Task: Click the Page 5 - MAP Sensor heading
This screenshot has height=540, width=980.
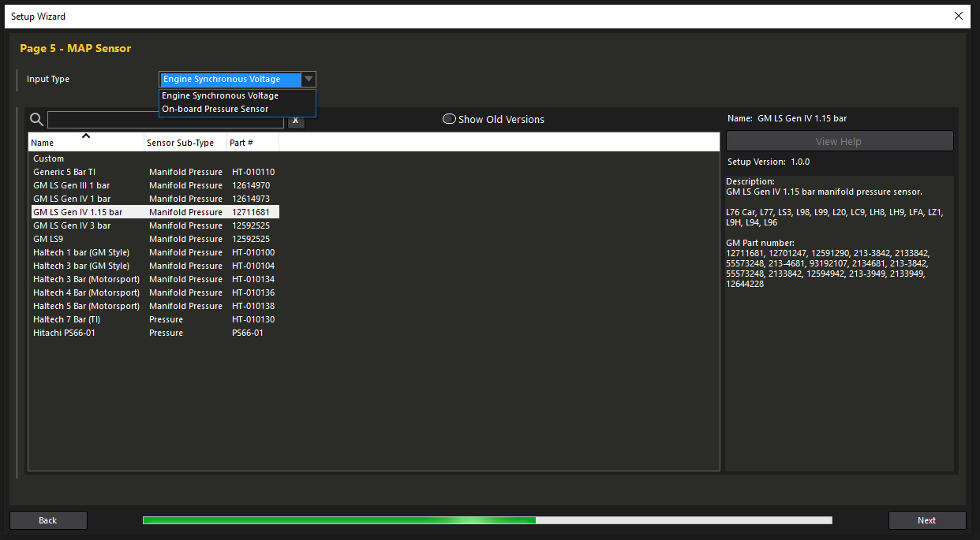Action: coord(76,48)
